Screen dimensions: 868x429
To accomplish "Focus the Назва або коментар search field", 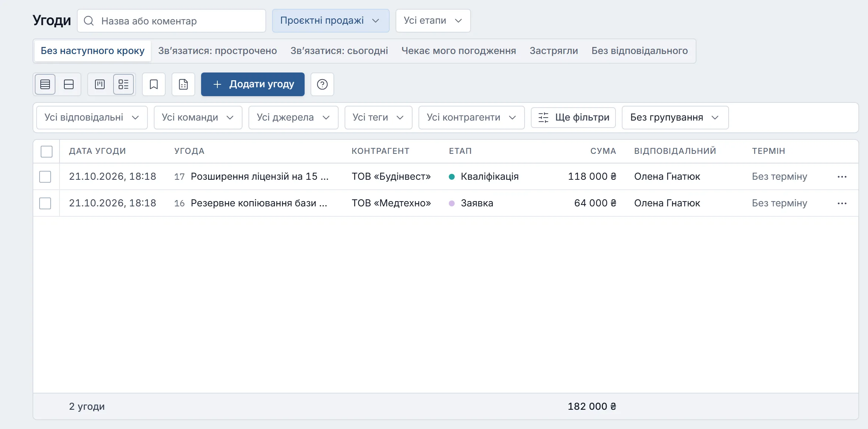I will click(x=172, y=21).
